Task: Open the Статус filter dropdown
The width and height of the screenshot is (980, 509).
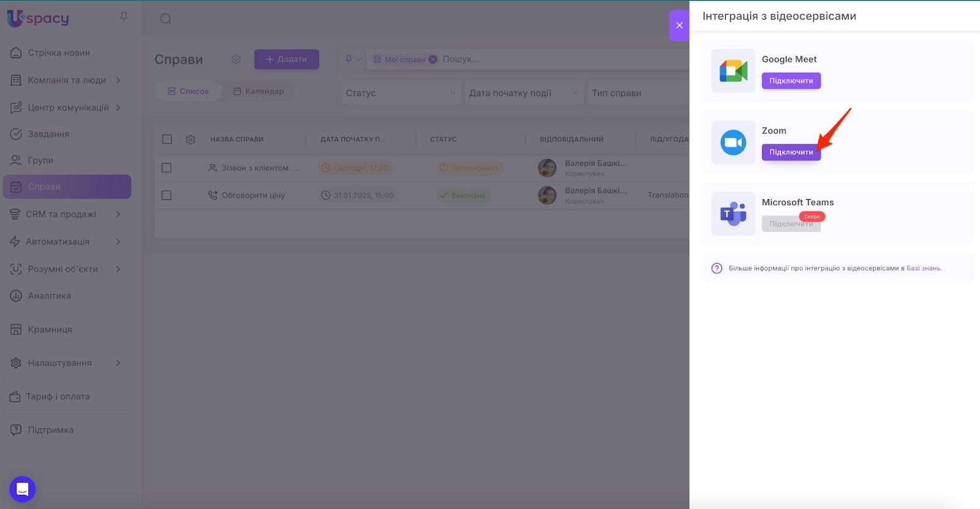Action: [401, 93]
